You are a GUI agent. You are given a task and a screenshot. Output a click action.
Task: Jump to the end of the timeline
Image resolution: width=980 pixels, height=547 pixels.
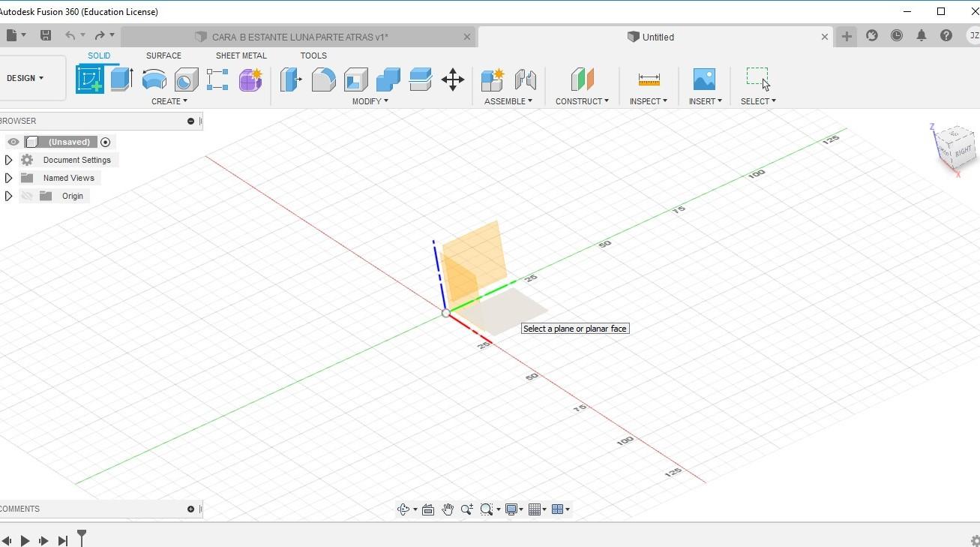[63, 540]
